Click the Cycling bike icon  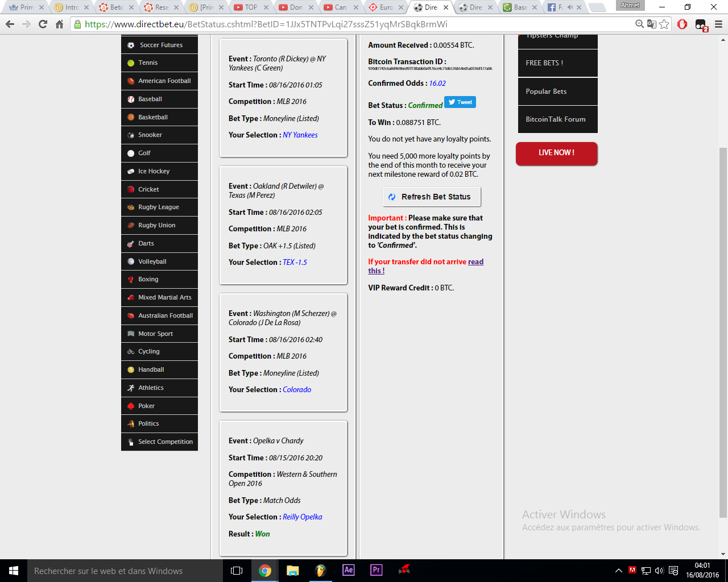pos(131,352)
